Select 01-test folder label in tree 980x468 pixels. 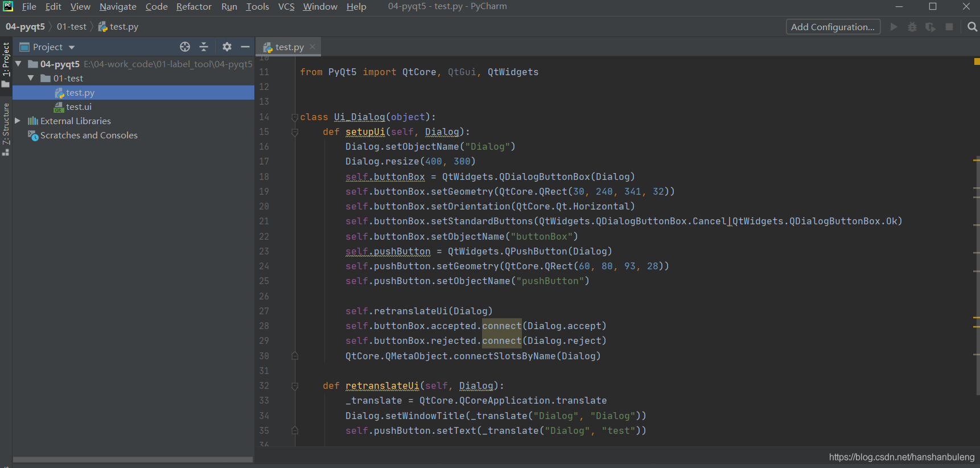68,78
